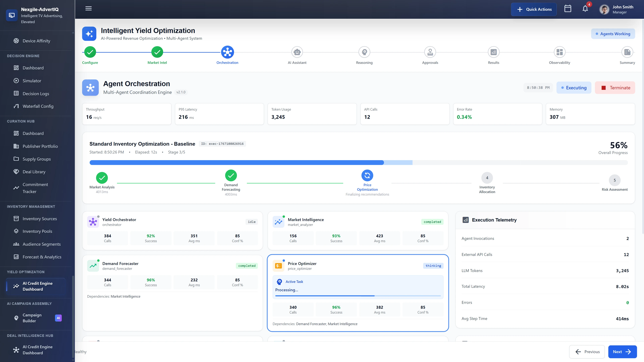Select the Executing status pill

coord(574,87)
